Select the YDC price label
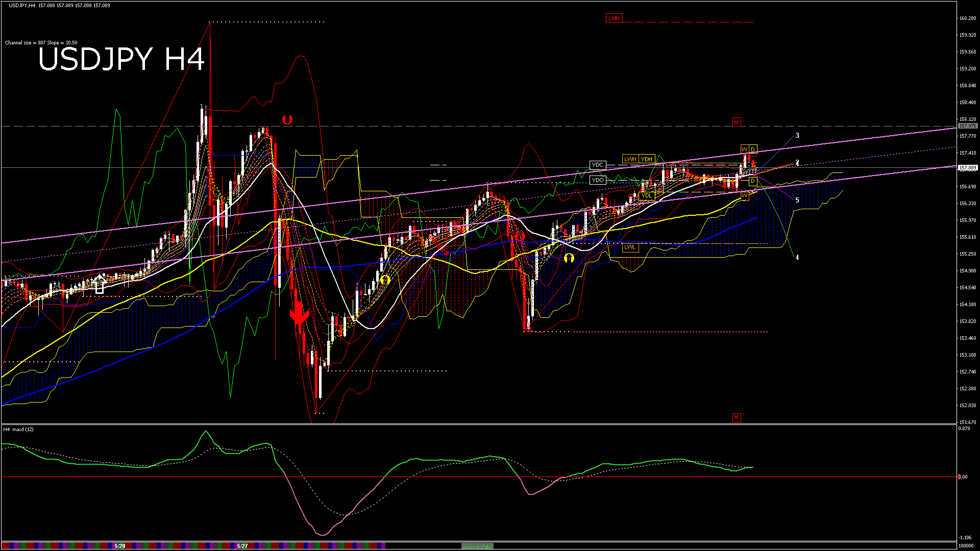 [597, 165]
